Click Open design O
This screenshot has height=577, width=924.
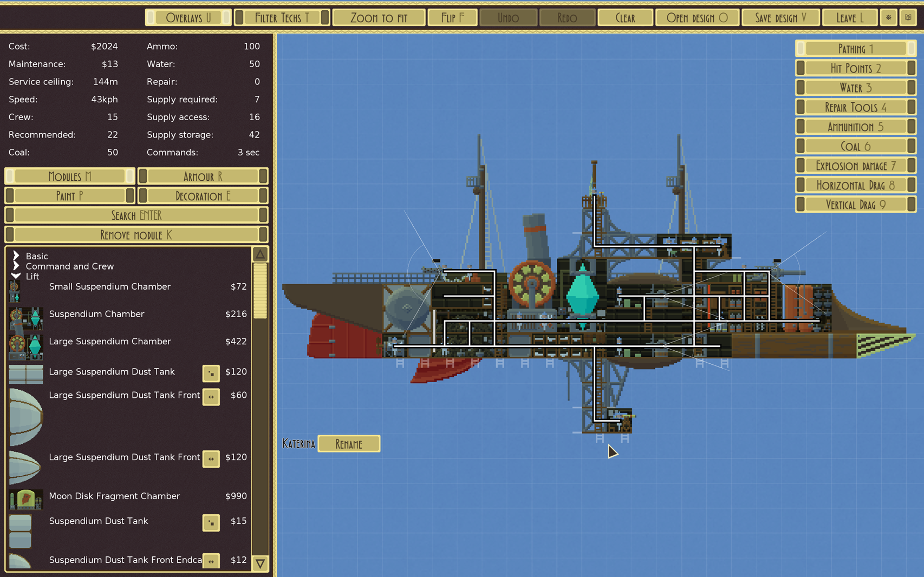coord(697,17)
